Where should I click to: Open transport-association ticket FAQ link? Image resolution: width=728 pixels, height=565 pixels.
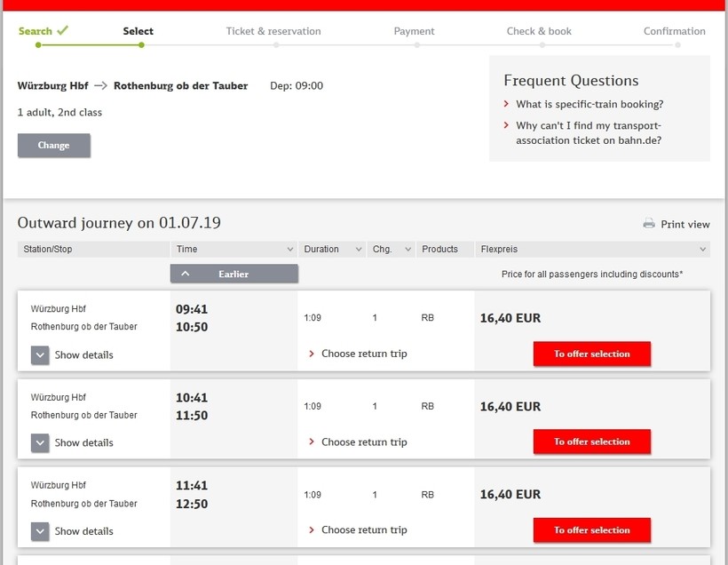click(589, 133)
